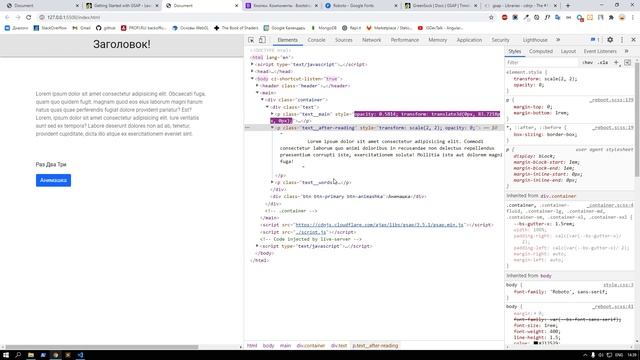Collapse the body node
The height and width of the screenshot is (360, 640).
click(252, 78)
